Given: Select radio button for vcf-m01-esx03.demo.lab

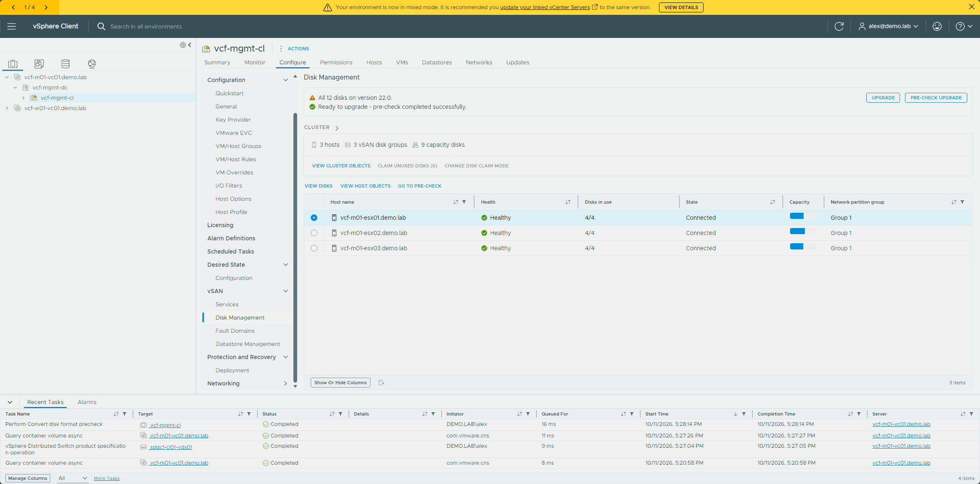Looking at the screenshot, I should click(x=314, y=248).
